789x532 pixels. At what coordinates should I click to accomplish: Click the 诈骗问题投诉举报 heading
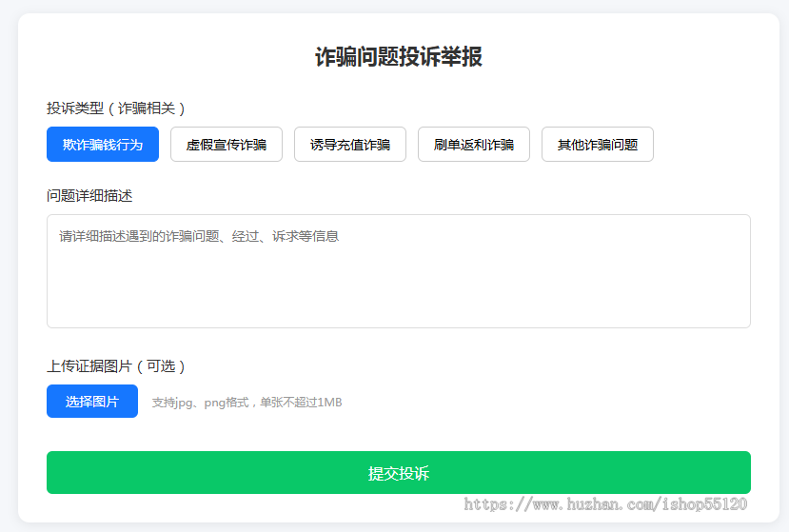[399, 56]
